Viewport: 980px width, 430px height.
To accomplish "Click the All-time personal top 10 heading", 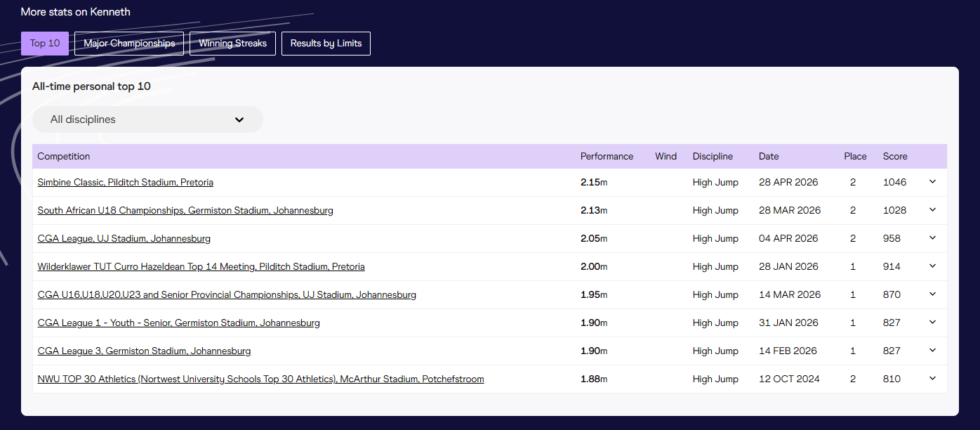I will pyautogui.click(x=91, y=86).
